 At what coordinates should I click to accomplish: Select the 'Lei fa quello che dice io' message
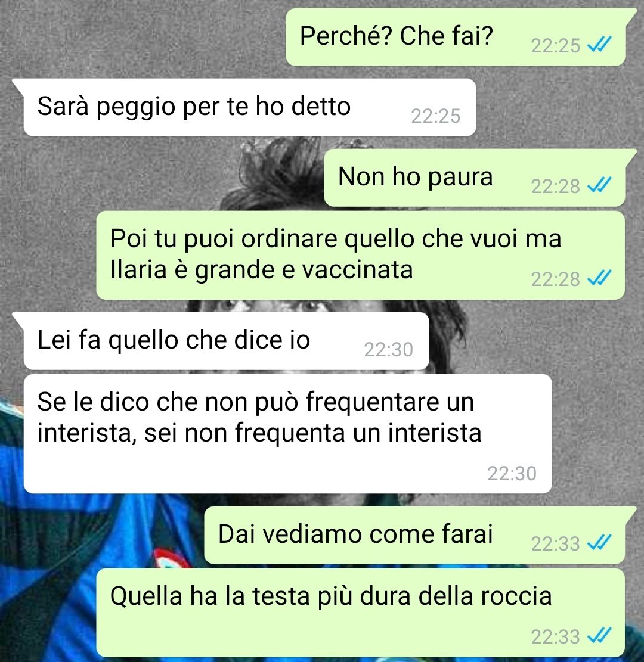pyautogui.click(x=227, y=341)
